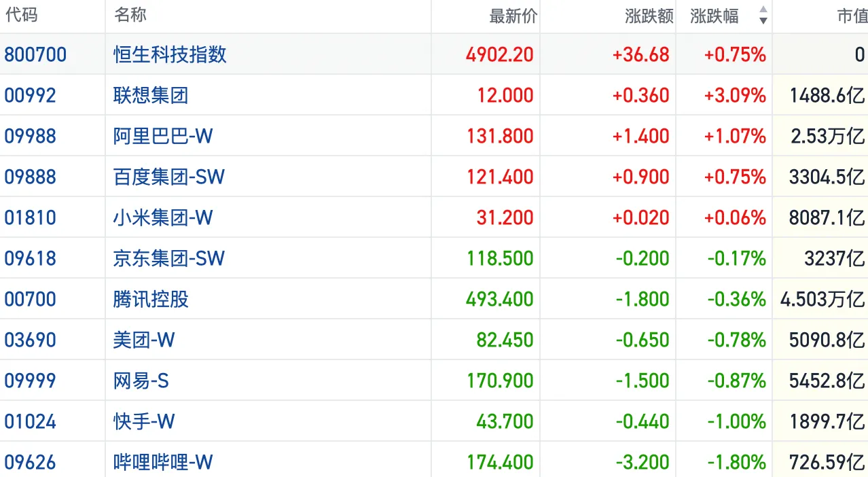Image resolution: width=868 pixels, height=477 pixels.
Task: Open 京东集团-SW stock name
Action: point(169,258)
